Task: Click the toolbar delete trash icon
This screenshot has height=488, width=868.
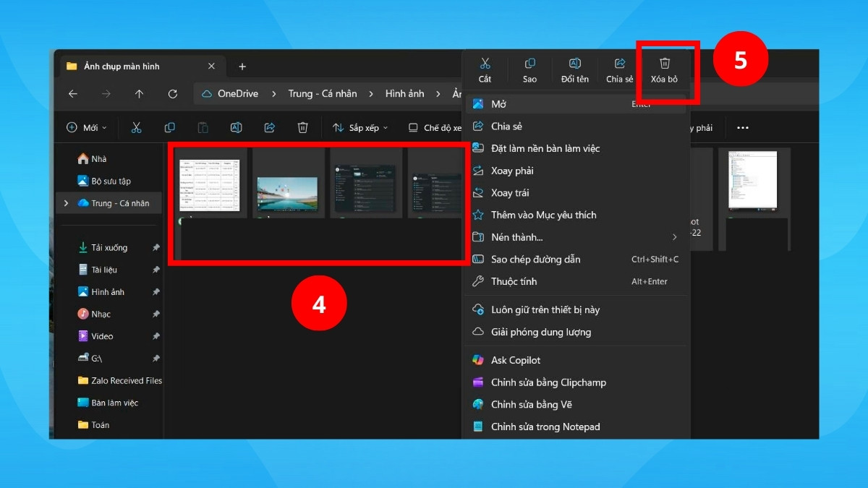Action: coord(302,127)
